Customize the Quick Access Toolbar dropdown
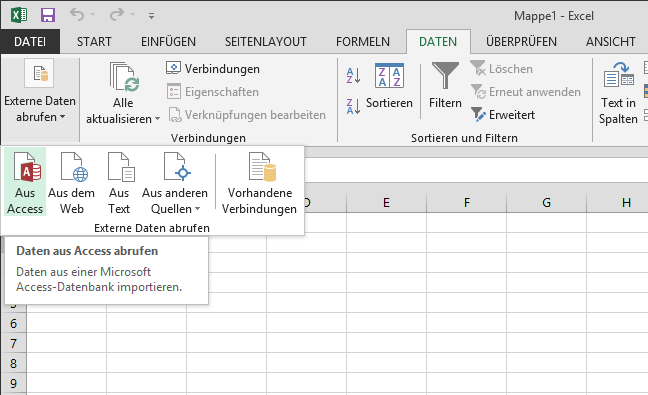The image size is (648, 395). (151, 16)
